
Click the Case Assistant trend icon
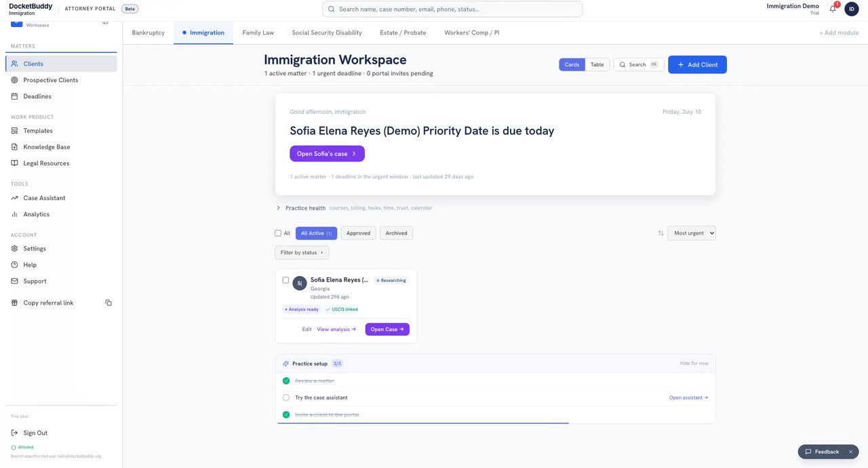click(14, 198)
